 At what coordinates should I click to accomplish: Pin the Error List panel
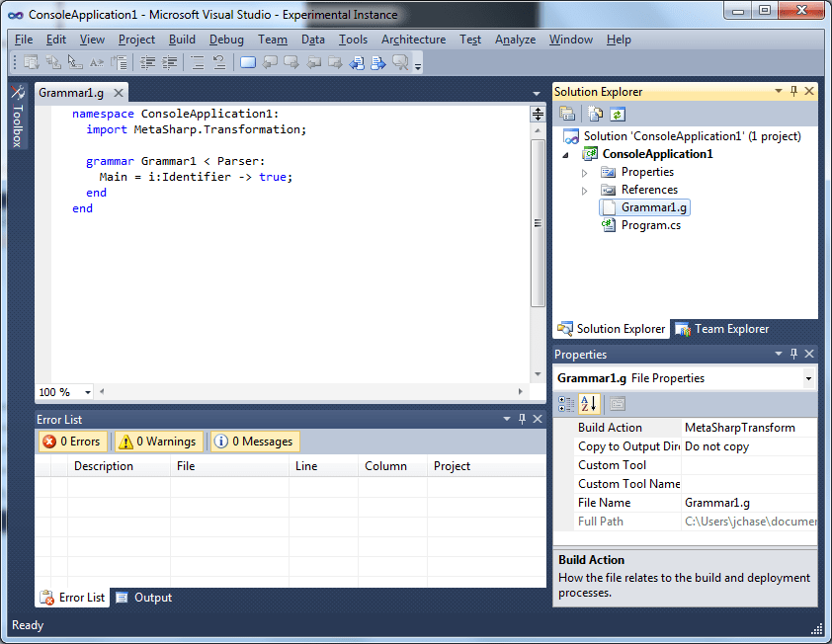[522, 419]
